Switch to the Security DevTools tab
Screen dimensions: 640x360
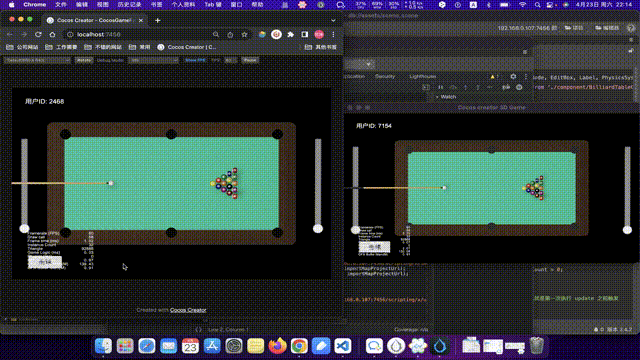[x=385, y=76]
